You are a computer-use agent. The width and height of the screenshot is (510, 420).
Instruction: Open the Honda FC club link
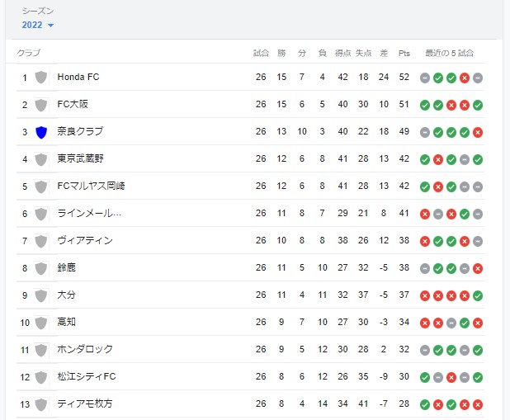point(78,77)
